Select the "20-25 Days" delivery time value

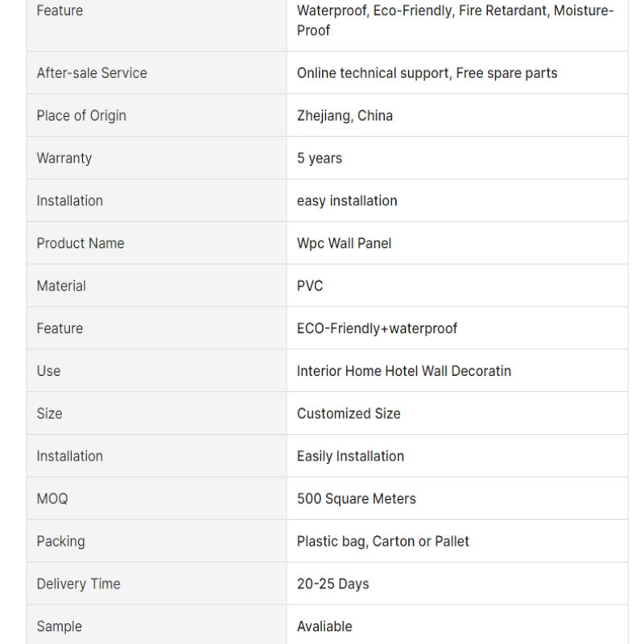333,584
